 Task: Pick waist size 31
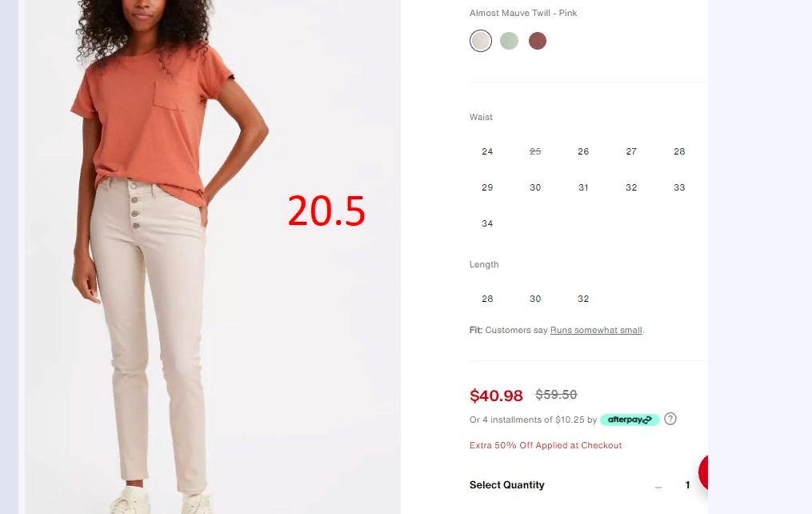(583, 187)
